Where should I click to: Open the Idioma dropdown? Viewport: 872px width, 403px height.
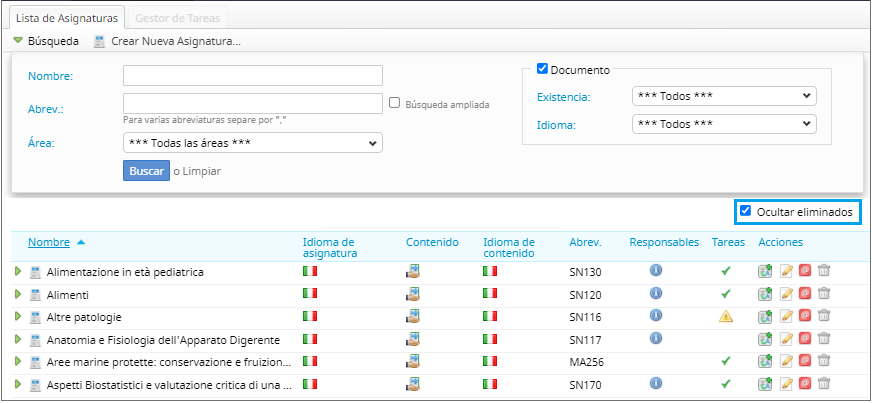pyautogui.click(x=724, y=124)
